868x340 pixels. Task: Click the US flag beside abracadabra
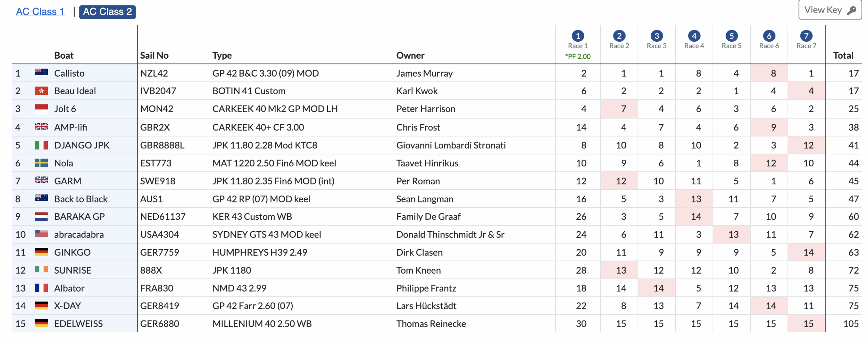pyautogui.click(x=41, y=234)
